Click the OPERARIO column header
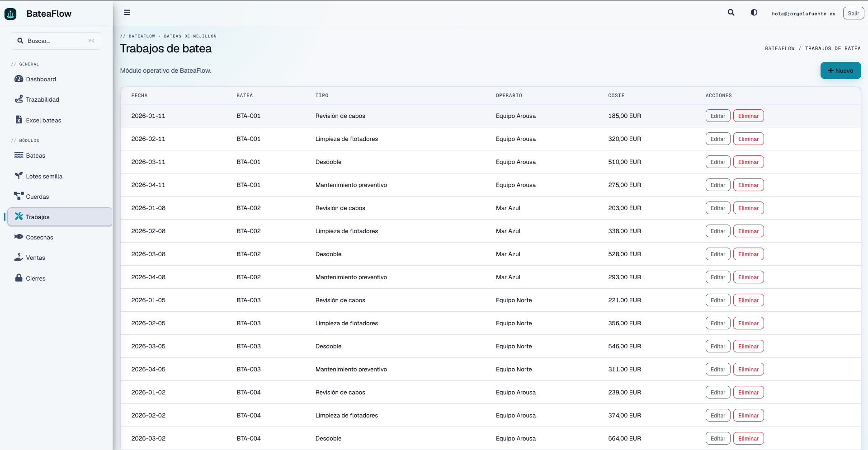The width and height of the screenshot is (868, 450). pyautogui.click(x=509, y=95)
